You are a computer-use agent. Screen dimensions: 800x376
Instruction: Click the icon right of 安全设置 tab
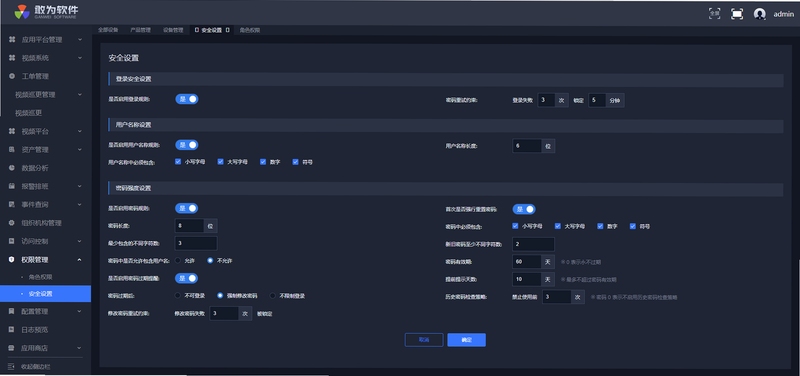click(227, 30)
